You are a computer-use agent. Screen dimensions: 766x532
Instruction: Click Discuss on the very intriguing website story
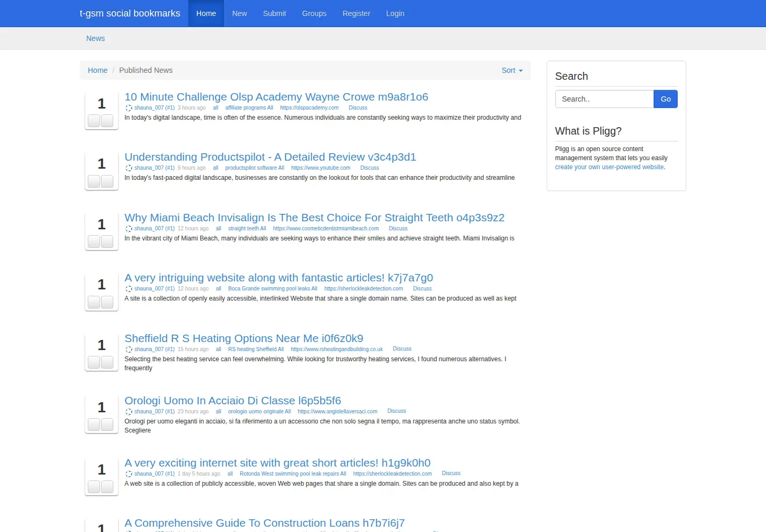(x=422, y=288)
